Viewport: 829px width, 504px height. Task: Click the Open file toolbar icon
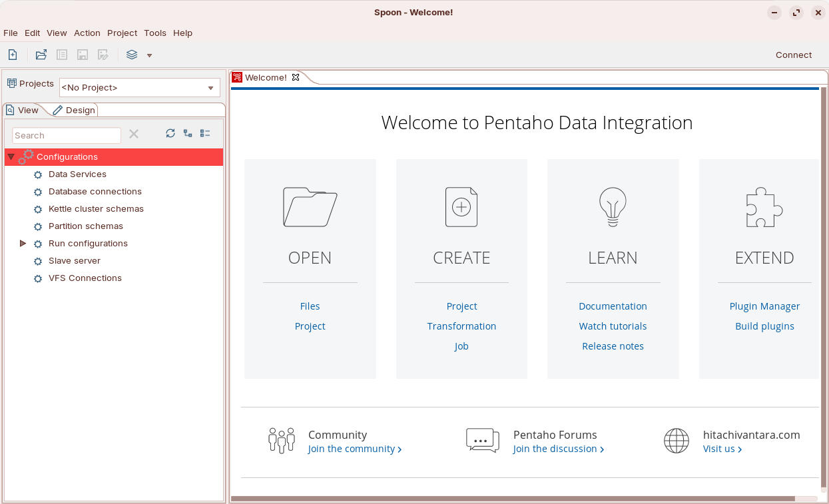pos(41,55)
